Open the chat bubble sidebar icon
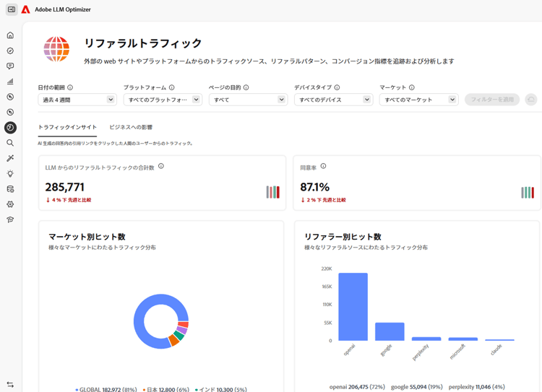This screenshot has height=392, width=542. [x=10, y=66]
